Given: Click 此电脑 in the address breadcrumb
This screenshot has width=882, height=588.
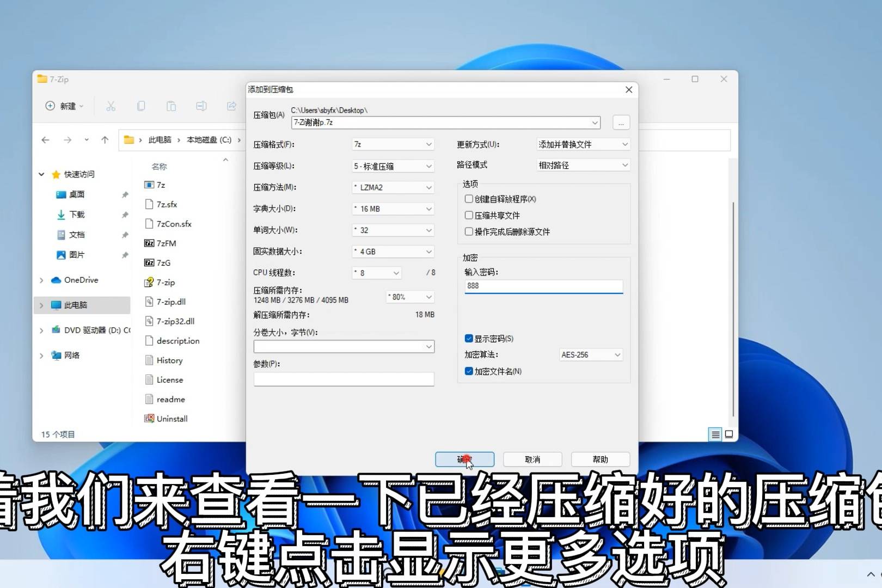Looking at the screenshot, I should coord(160,140).
